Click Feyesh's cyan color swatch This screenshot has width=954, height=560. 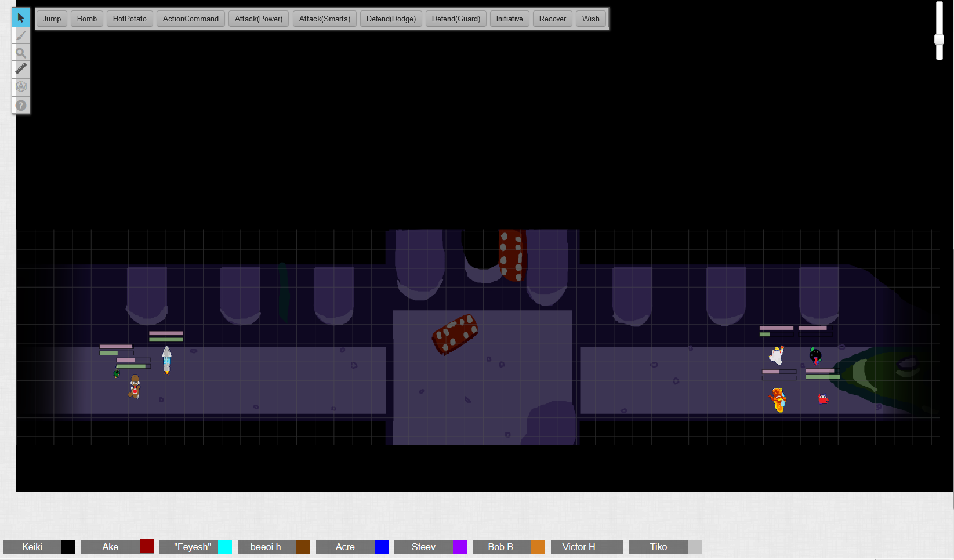pos(225,547)
